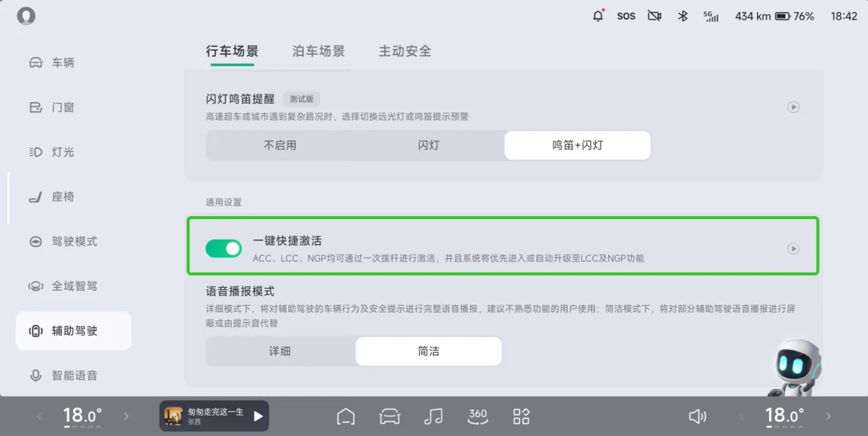Switch to 主动安全 tab
The height and width of the screenshot is (436, 868).
pos(405,51)
